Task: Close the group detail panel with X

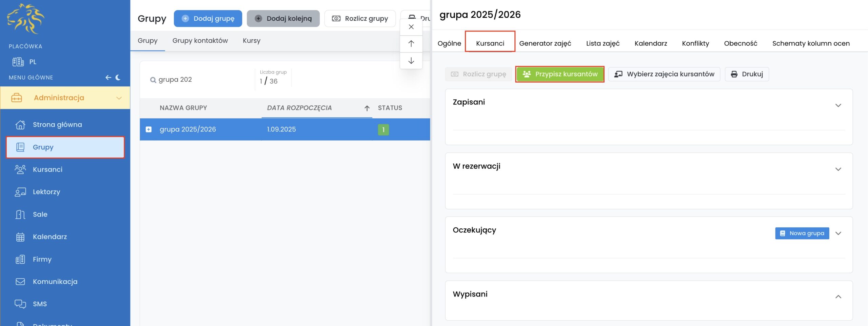Action: (411, 27)
